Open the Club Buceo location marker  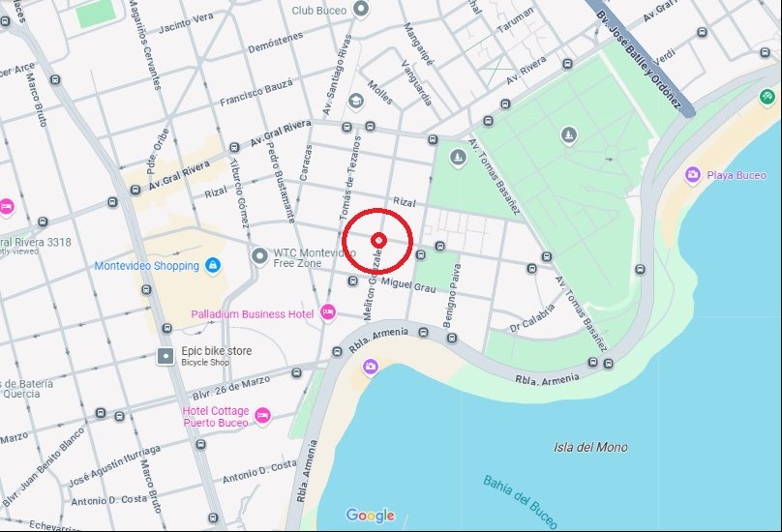361,9
